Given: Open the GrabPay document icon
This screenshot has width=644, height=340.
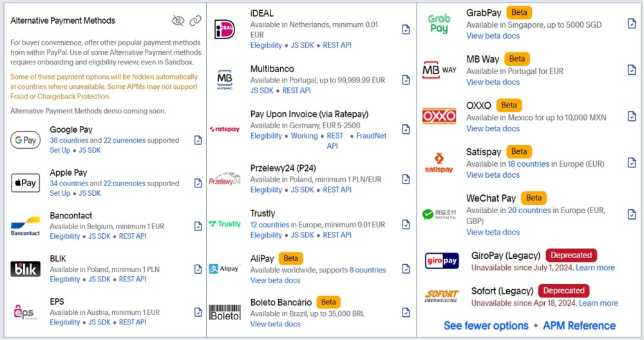Looking at the screenshot, I should [632, 24].
